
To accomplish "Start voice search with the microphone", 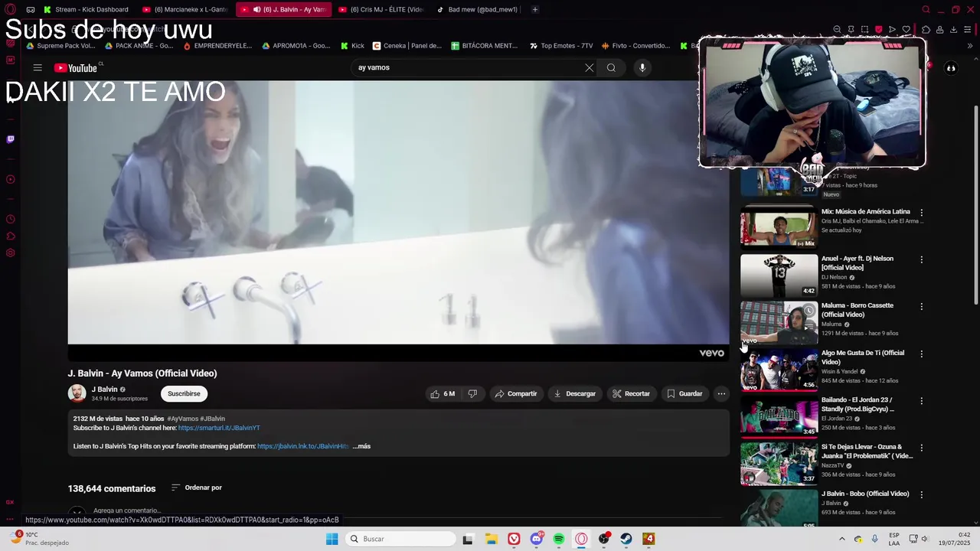I will [x=642, y=67].
